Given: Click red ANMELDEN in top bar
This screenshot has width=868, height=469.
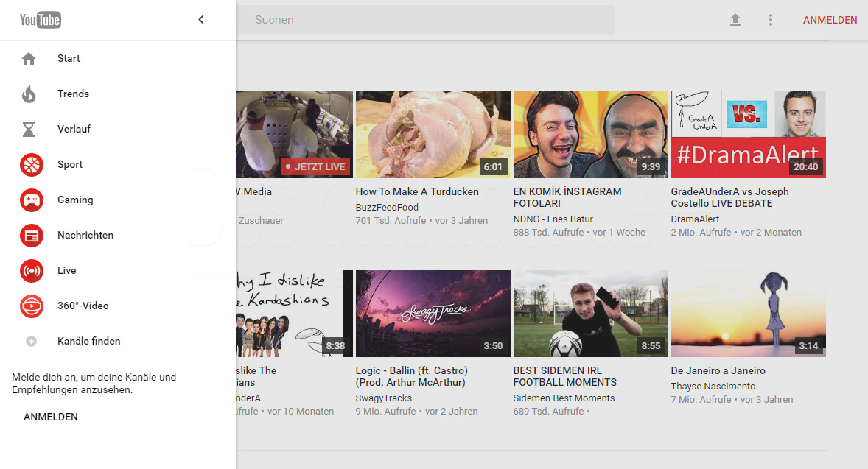Looking at the screenshot, I should pyautogui.click(x=830, y=20).
